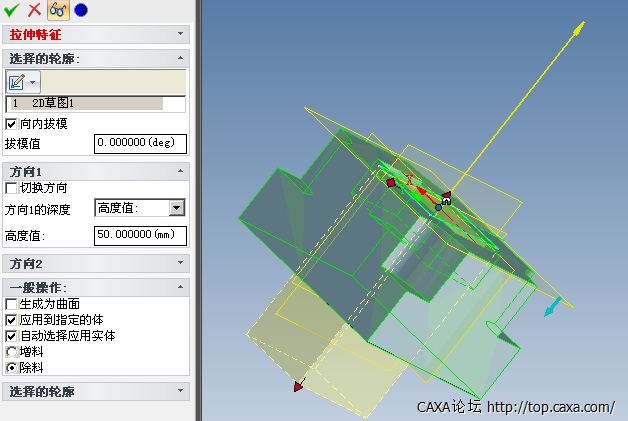Select the 2D草图1 profile row

[87, 103]
